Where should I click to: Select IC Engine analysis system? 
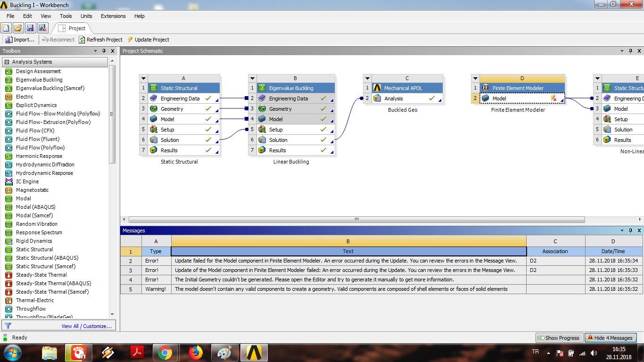27,181
